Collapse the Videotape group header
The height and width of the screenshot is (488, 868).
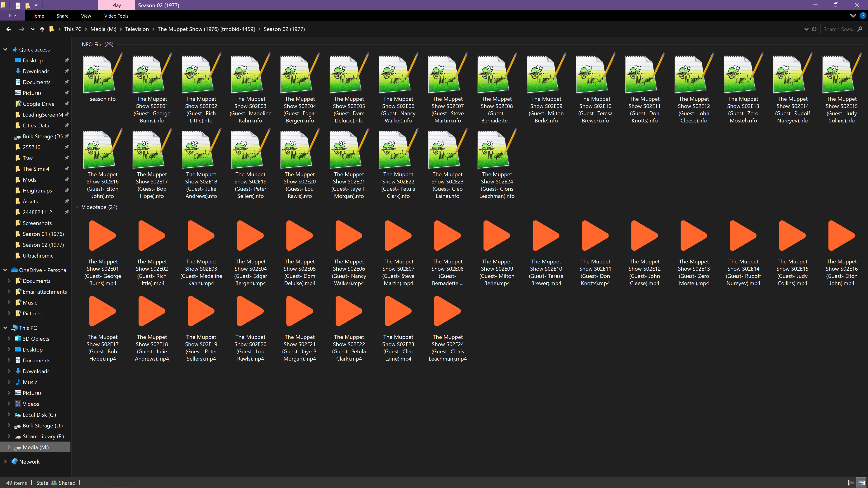click(x=78, y=207)
